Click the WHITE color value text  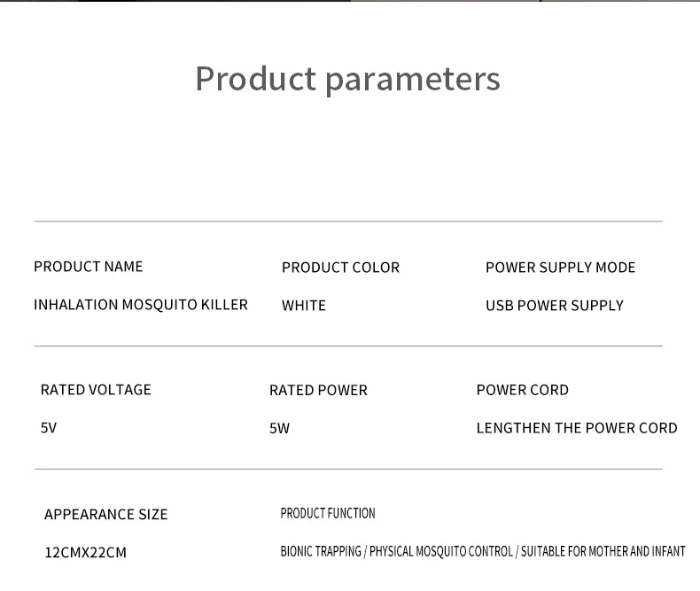pyautogui.click(x=304, y=306)
